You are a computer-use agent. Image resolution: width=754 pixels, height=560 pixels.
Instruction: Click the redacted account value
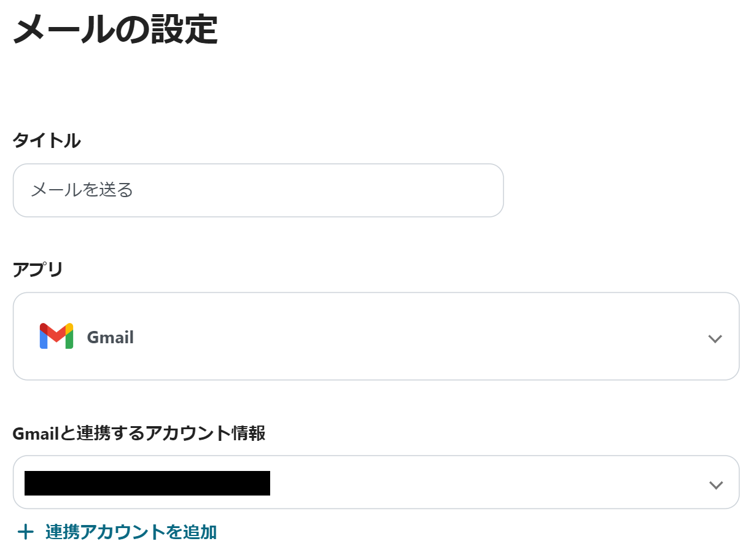pos(147,483)
